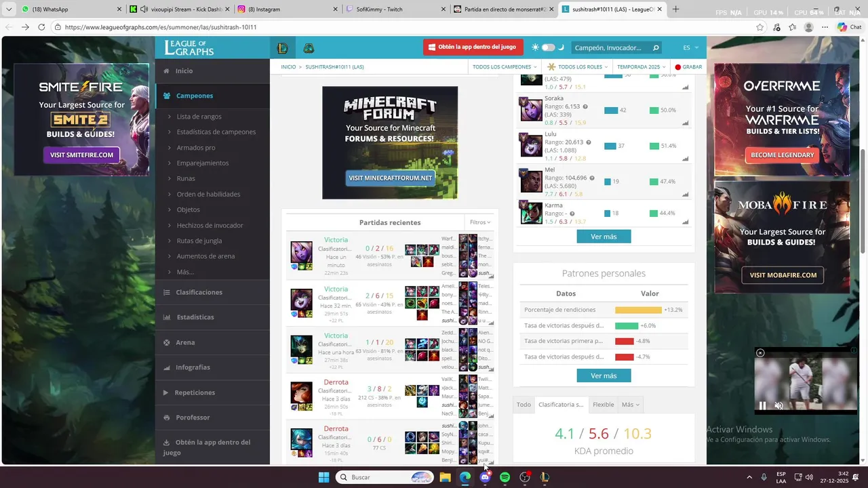Image resolution: width=868 pixels, height=488 pixels.
Task: Click the League of Graphs logo
Action: pyautogui.click(x=189, y=47)
